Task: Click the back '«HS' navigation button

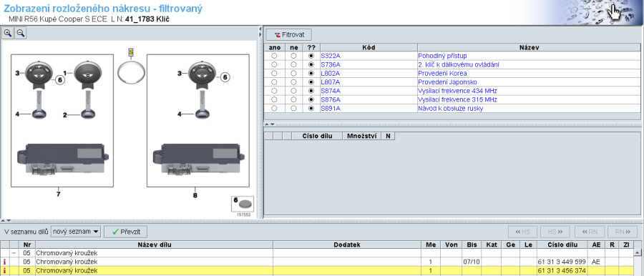Action: (523, 232)
